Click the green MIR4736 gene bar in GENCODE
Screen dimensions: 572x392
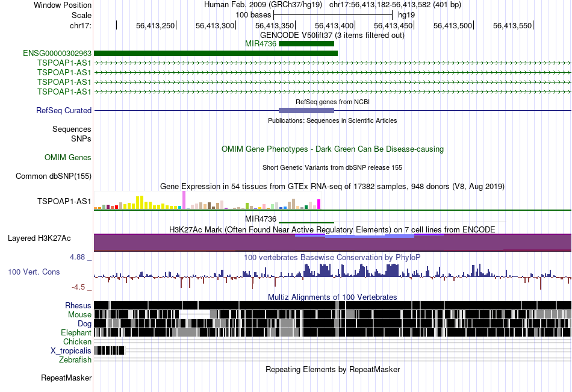tap(306, 44)
